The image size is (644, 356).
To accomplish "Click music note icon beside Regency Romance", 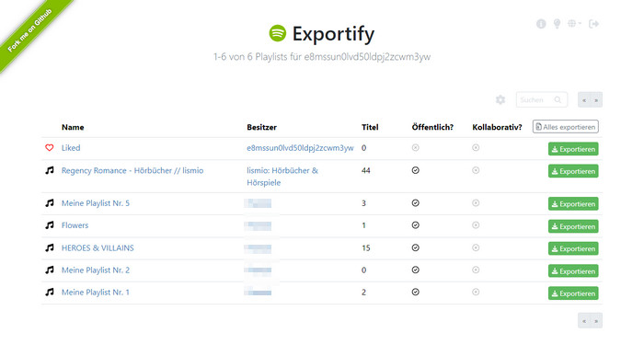I will (x=50, y=170).
